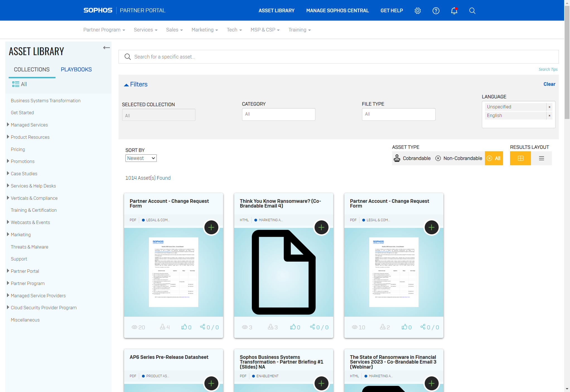Switch to grid results layout
This screenshot has width=570, height=392.
(x=520, y=158)
